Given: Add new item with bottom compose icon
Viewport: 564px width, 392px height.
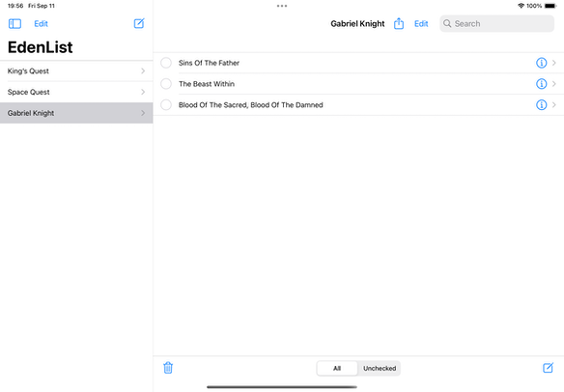Looking at the screenshot, I should pos(548,368).
